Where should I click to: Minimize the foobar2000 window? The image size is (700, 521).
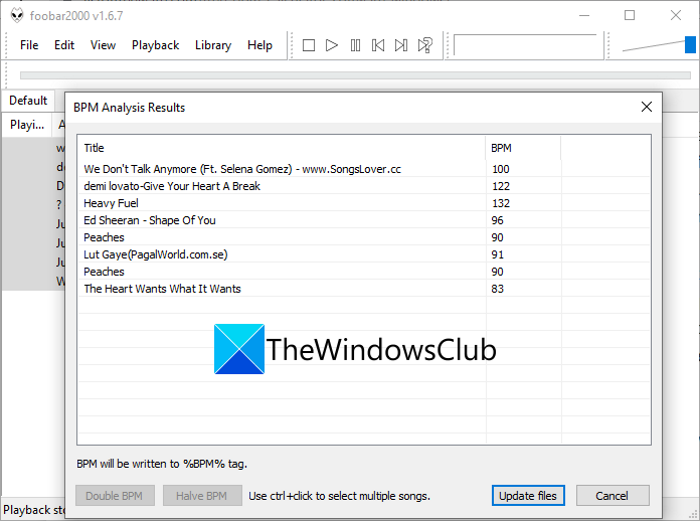pyautogui.click(x=584, y=16)
